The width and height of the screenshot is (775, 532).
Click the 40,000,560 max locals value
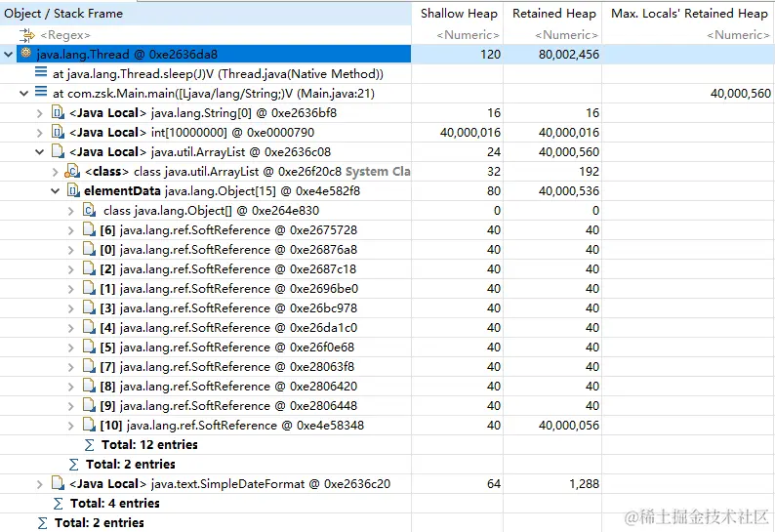tap(741, 94)
